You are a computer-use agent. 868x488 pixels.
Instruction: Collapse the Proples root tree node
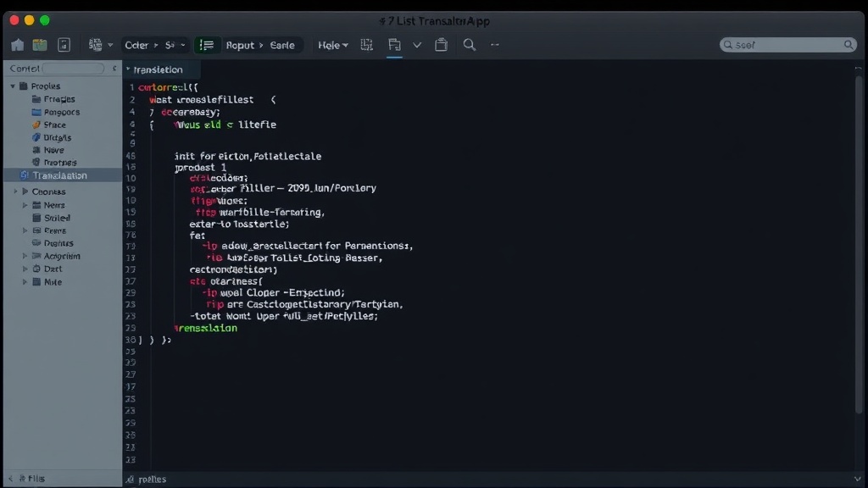[13, 86]
